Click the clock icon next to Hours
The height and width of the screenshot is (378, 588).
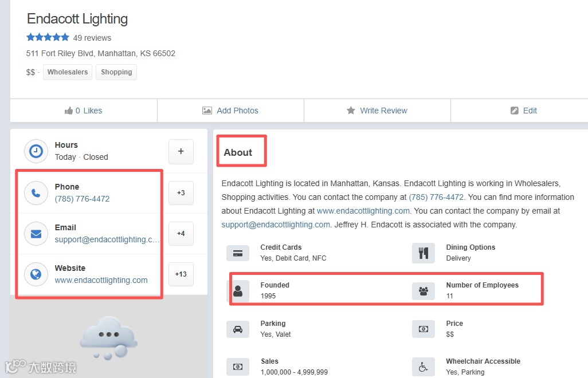coord(36,151)
